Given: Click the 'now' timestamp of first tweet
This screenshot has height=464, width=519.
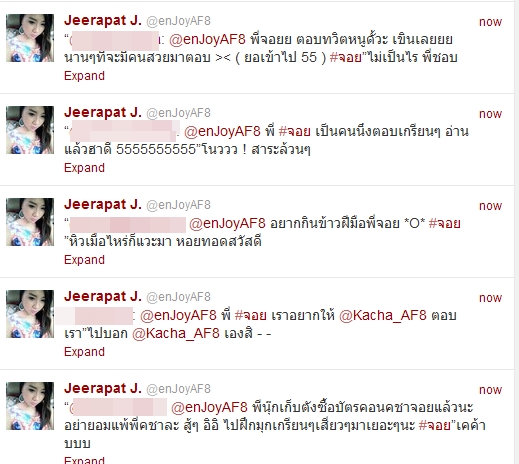Looking at the screenshot, I should 490,22.
